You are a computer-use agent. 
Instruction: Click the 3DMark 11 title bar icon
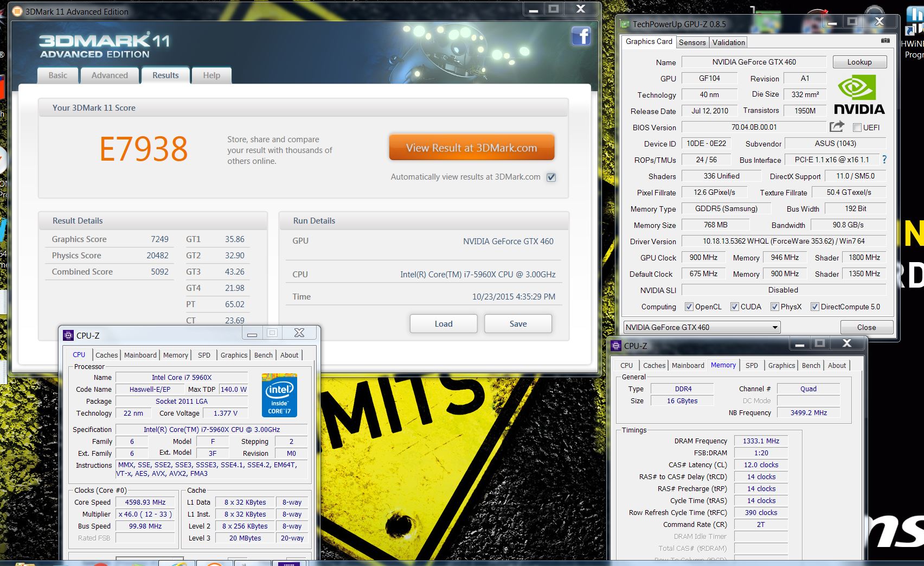(x=17, y=11)
